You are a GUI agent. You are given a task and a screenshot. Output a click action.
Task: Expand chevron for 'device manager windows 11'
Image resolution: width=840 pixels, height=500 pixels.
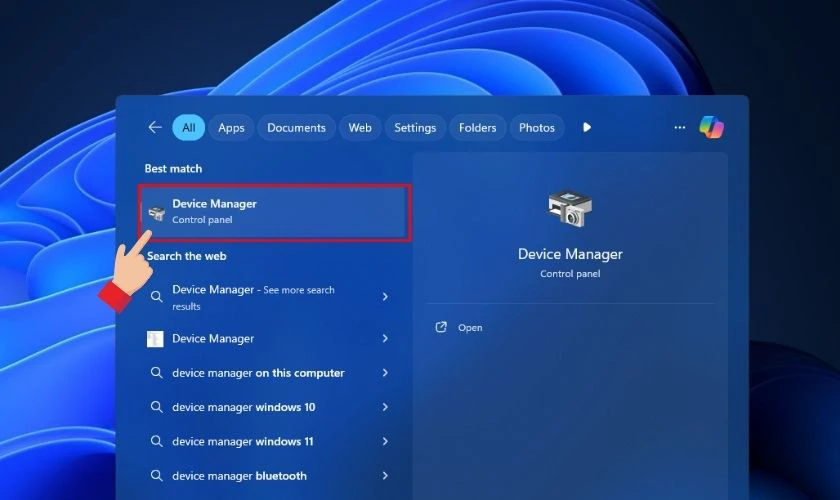click(385, 441)
